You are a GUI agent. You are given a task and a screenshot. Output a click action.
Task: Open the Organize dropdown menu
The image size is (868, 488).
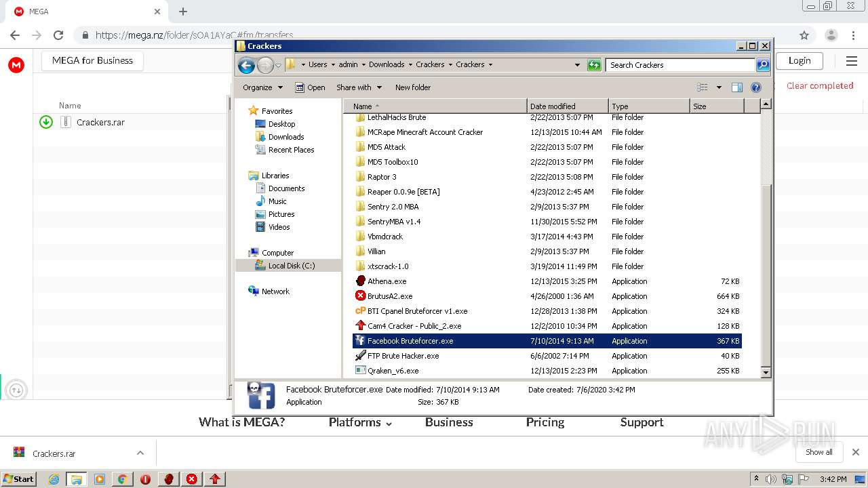[263, 87]
